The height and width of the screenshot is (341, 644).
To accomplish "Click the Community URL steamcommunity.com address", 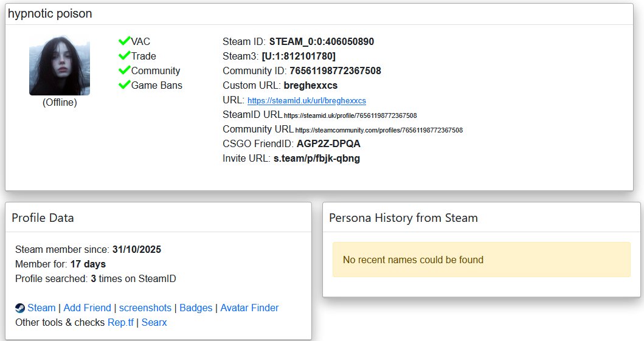I will (x=379, y=130).
